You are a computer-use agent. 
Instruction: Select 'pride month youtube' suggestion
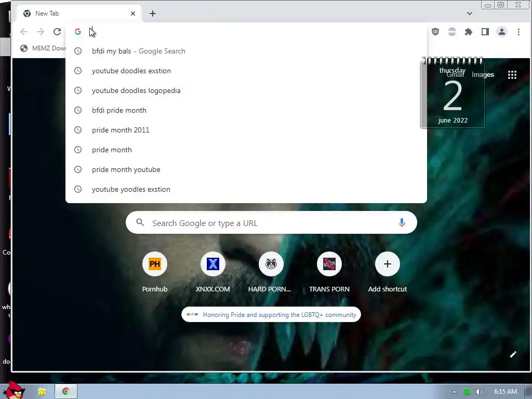246,169
